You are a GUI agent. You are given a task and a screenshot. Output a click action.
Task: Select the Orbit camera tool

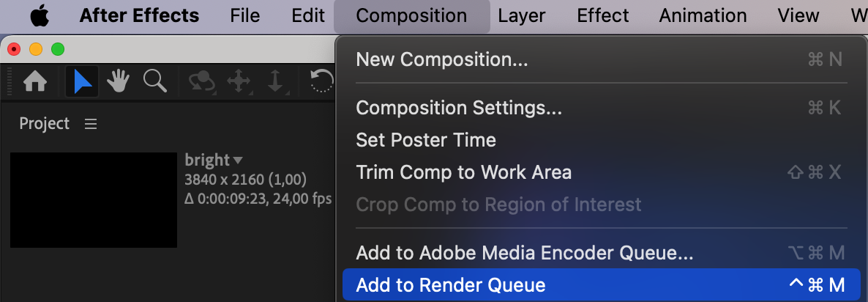[x=202, y=81]
